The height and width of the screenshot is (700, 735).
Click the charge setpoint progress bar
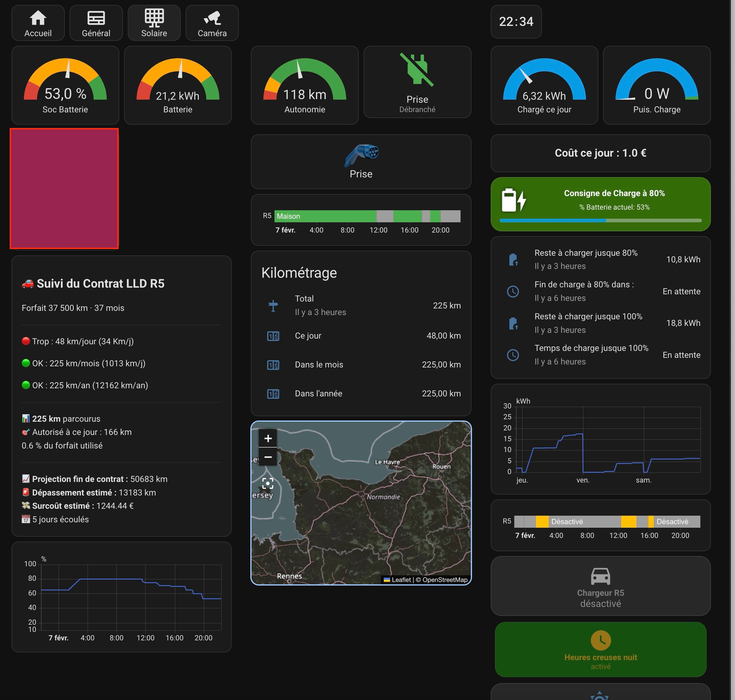pyautogui.click(x=600, y=220)
